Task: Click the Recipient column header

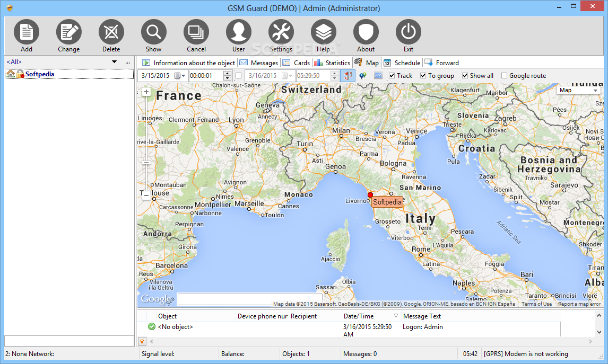Action: pos(315,316)
